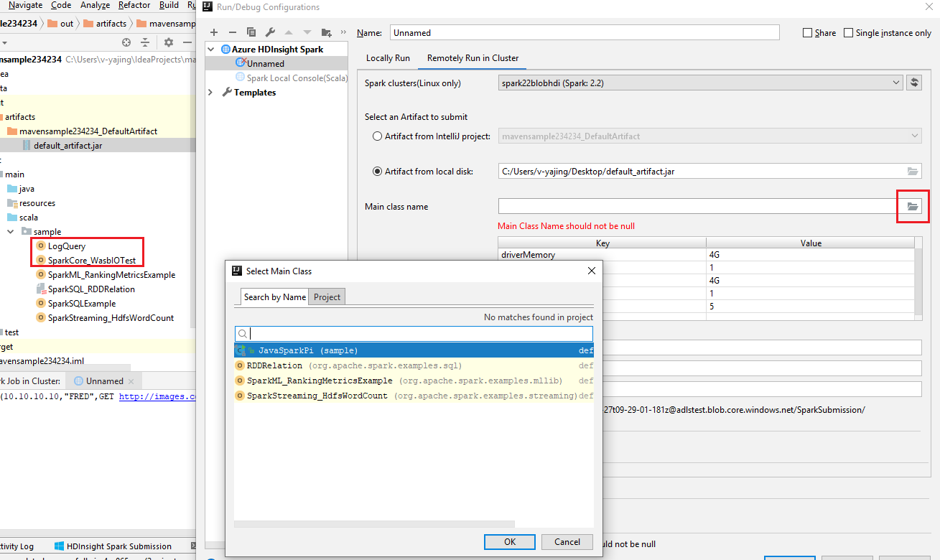Open the Spark clusters dropdown
The height and width of the screenshot is (560, 940).
(895, 82)
